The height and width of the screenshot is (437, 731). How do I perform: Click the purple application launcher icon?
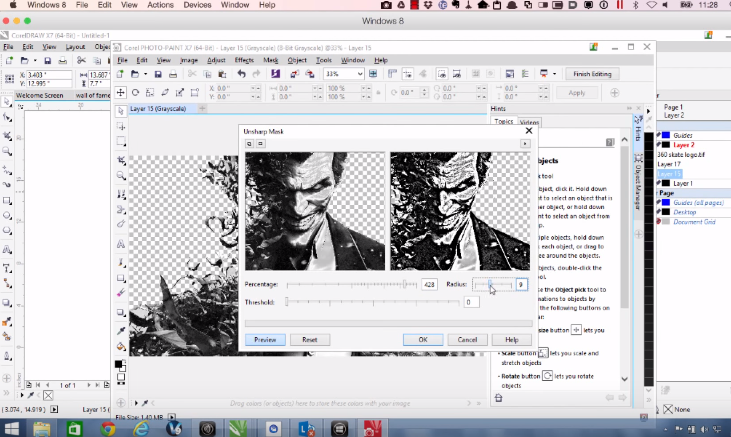click(x=276, y=74)
